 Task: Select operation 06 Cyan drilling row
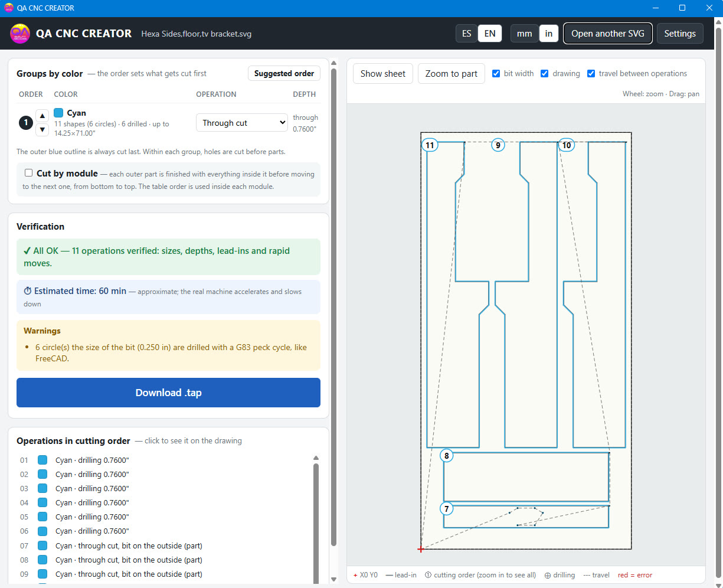[x=164, y=531]
